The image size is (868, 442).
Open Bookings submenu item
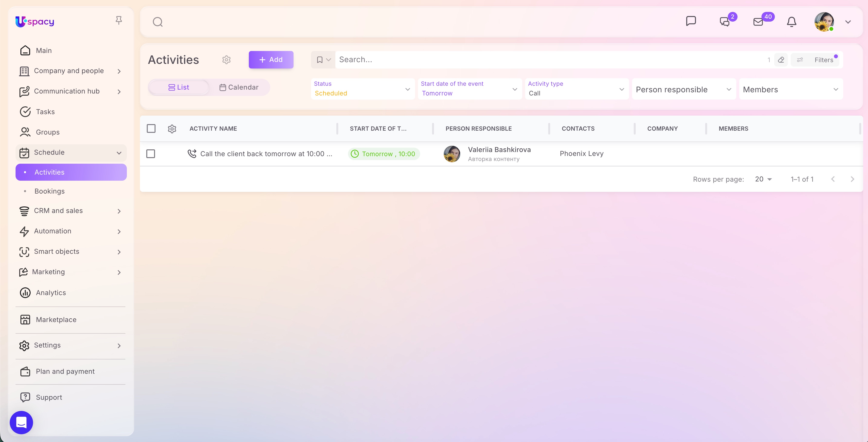tap(71, 191)
